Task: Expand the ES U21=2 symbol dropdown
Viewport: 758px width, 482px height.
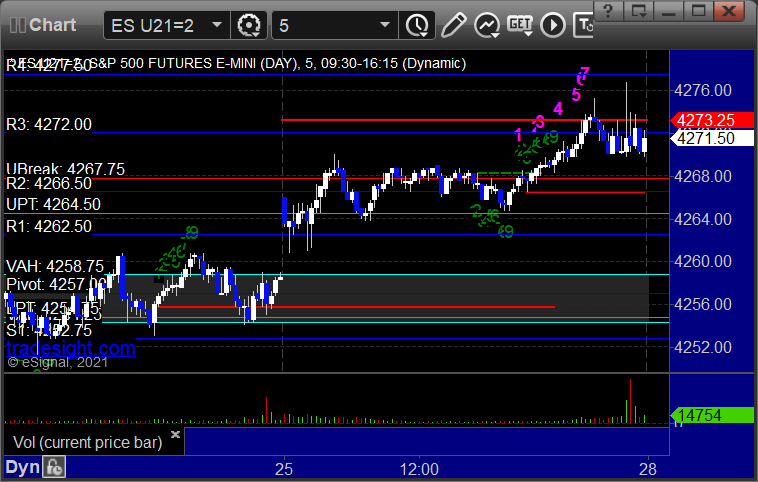Action: point(217,25)
